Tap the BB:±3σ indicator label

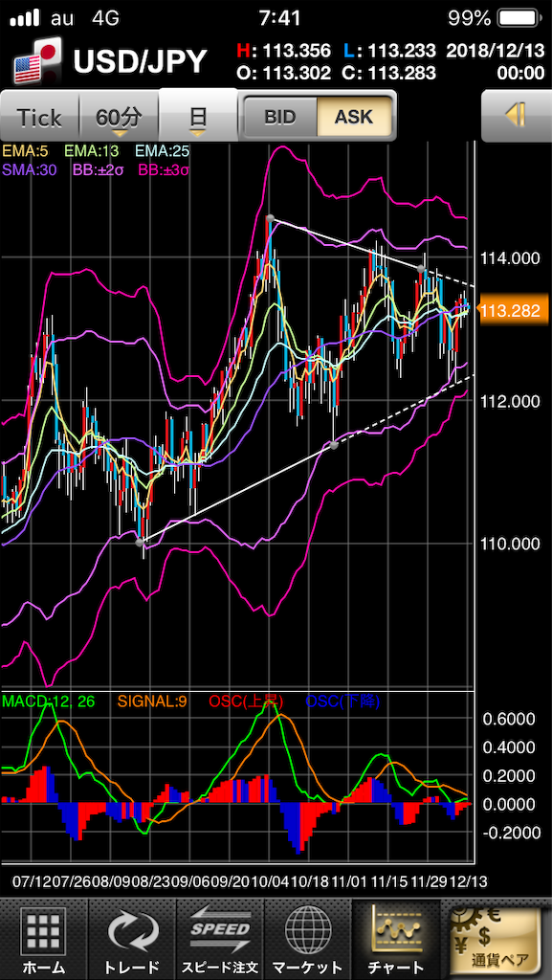[165, 169]
